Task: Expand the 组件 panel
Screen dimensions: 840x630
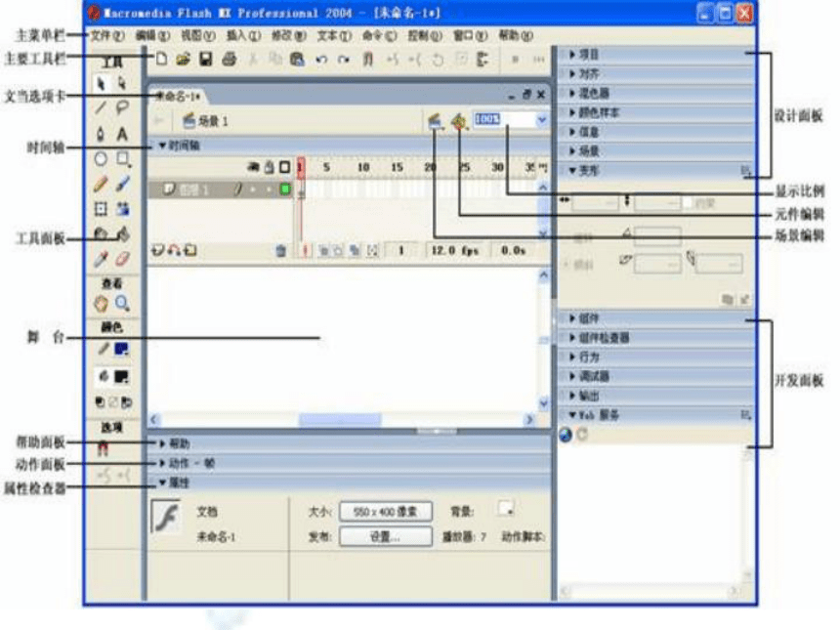Action: click(656, 318)
